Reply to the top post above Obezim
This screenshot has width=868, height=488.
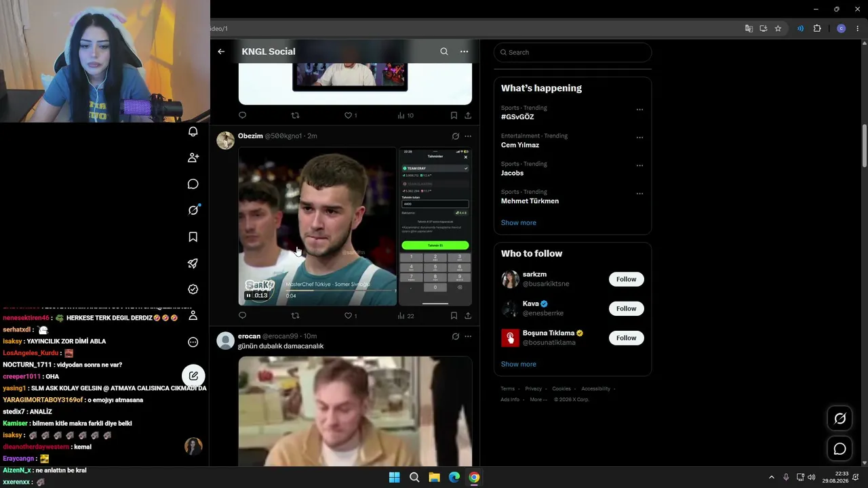pyautogui.click(x=243, y=115)
